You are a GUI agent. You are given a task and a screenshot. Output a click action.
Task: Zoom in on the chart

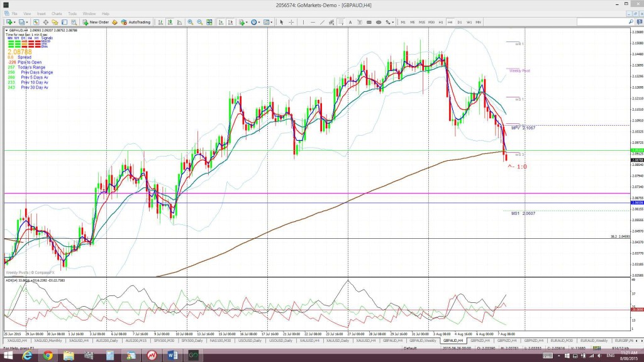190,22
